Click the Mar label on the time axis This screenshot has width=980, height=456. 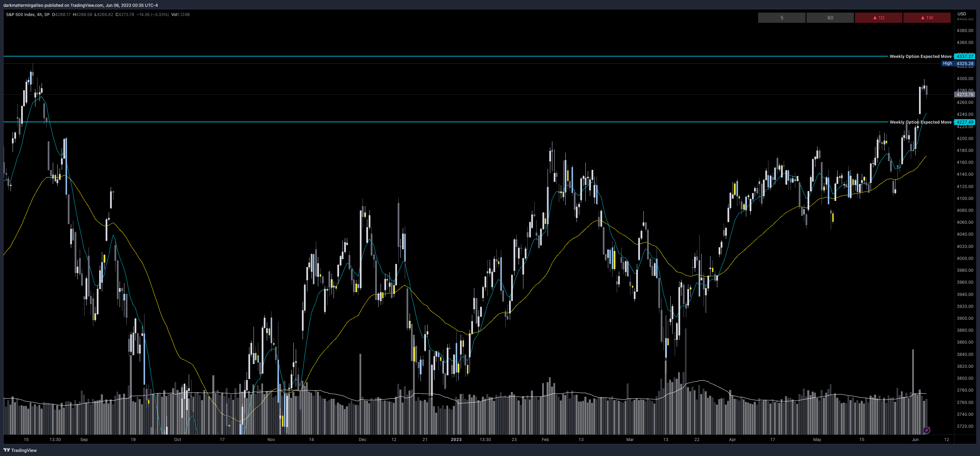pos(630,439)
